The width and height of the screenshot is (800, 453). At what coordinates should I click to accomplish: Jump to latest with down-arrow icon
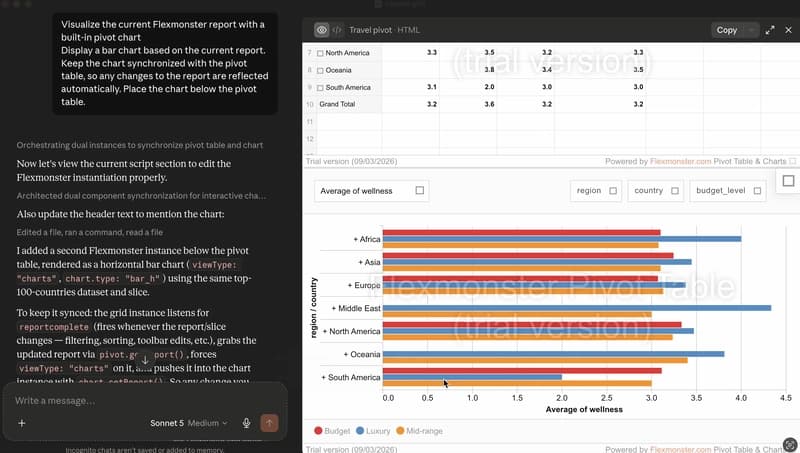coord(145,360)
